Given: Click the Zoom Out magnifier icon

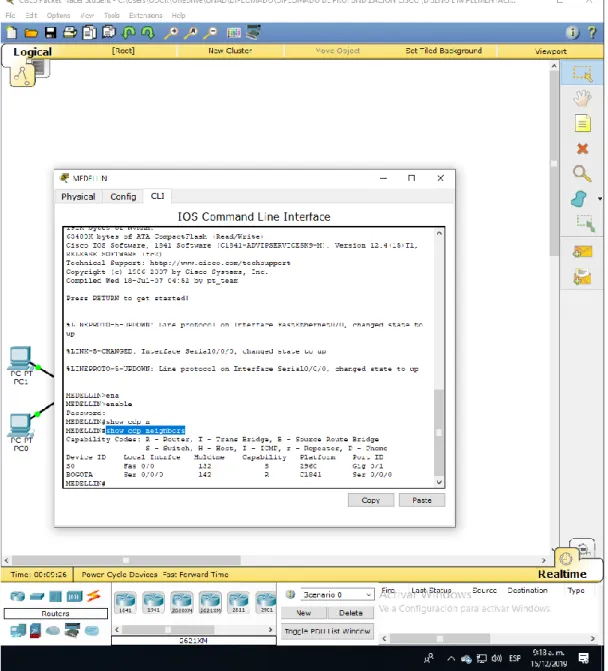Looking at the screenshot, I should click(x=211, y=33).
